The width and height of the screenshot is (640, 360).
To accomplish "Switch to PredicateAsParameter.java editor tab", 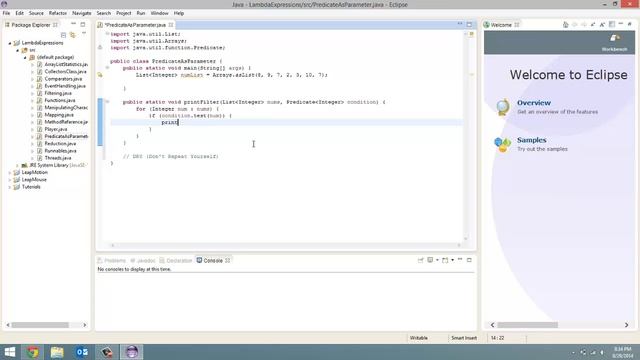I will pos(135,25).
